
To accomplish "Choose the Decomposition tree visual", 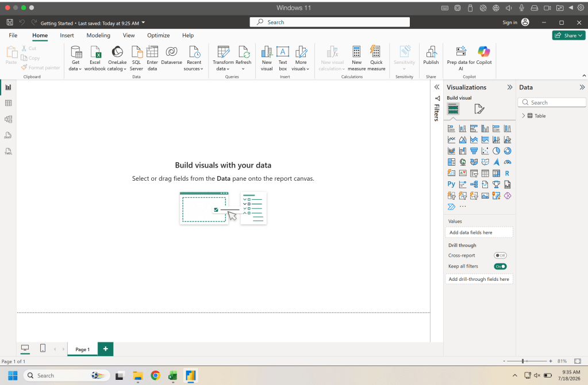I will [x=474, y=184].
